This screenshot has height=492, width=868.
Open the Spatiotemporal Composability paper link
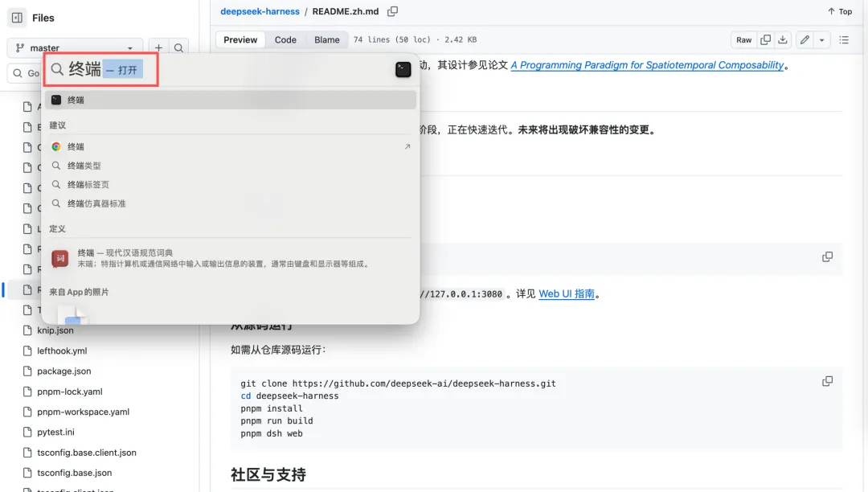click(x=646, y=65)
